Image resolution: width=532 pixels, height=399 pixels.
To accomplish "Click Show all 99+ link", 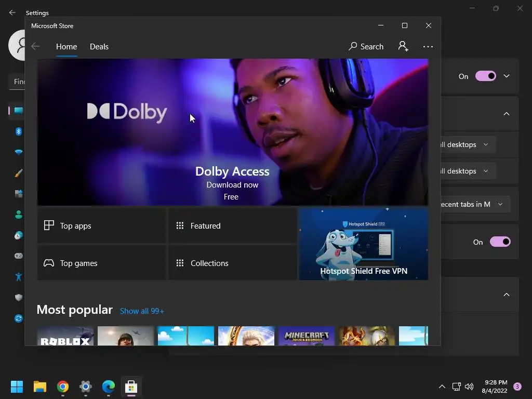I will (x=142, y=311).
